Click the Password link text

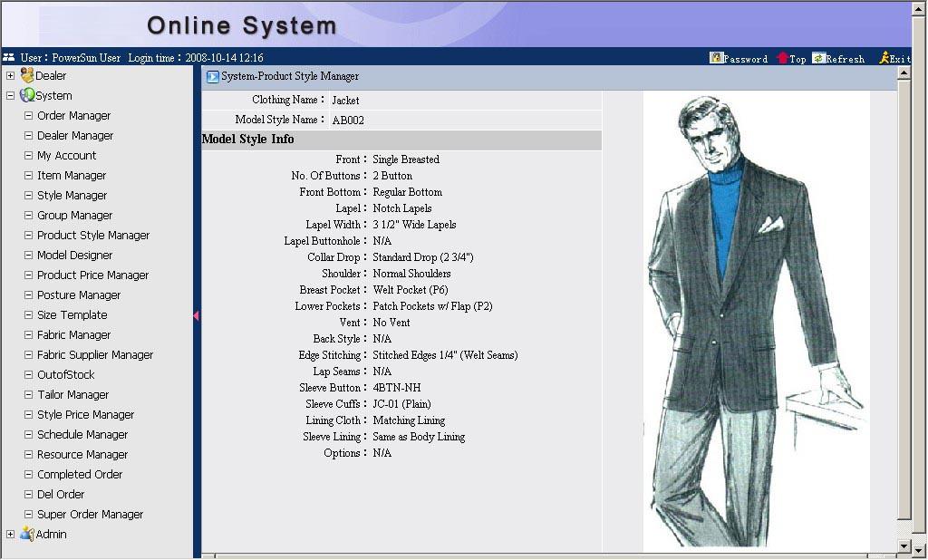[x=746, y=59]
